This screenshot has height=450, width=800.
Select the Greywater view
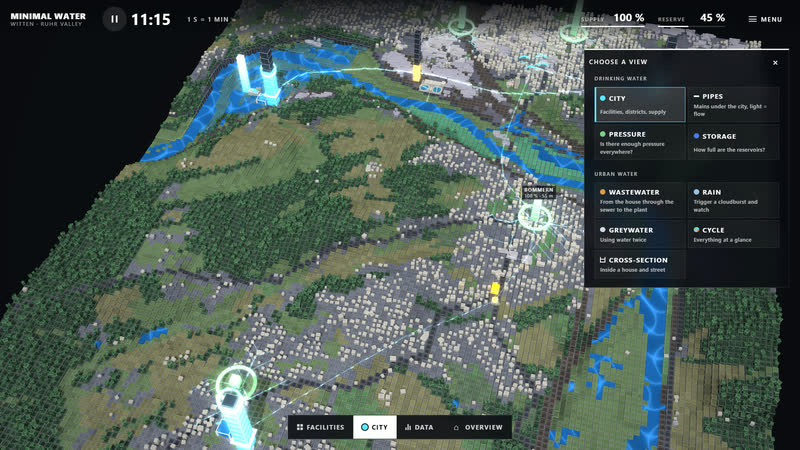click(640, 234)
